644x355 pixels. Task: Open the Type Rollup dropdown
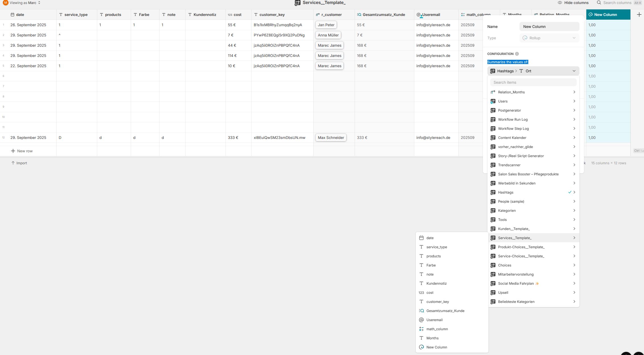click(x=549, y=38)
